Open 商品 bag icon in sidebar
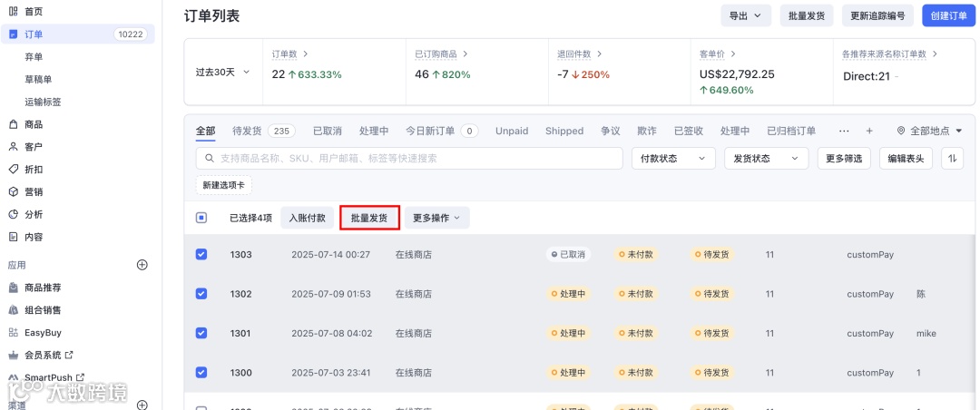Image resolution: width=980 pixels, height=410 pixels. coord(13,124)
